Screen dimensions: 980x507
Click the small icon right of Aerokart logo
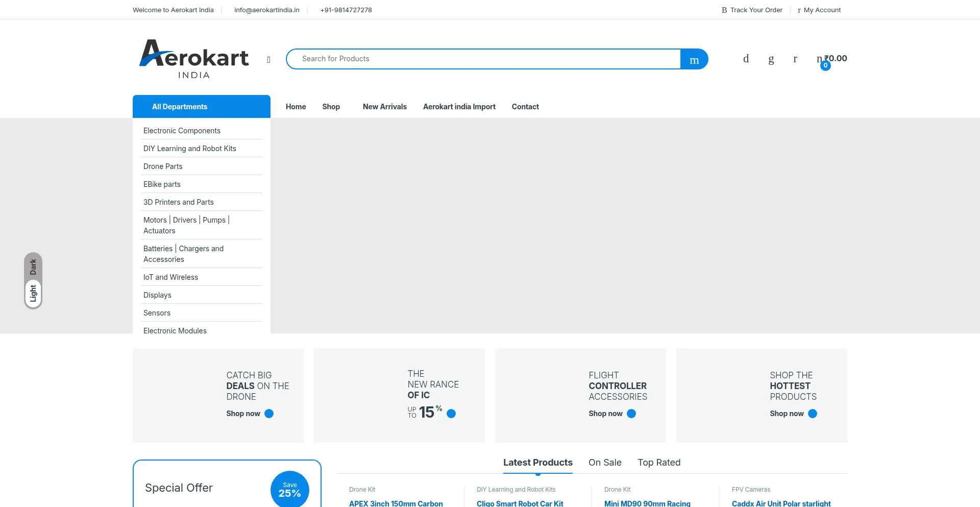click(x=268, y=60)
